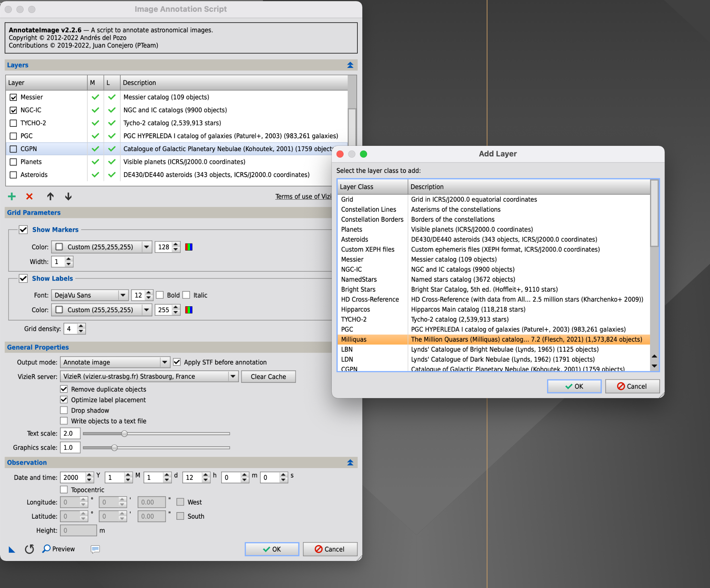
Task: Click the Messier marker green checkmark
Action: (x=95, y=97)
